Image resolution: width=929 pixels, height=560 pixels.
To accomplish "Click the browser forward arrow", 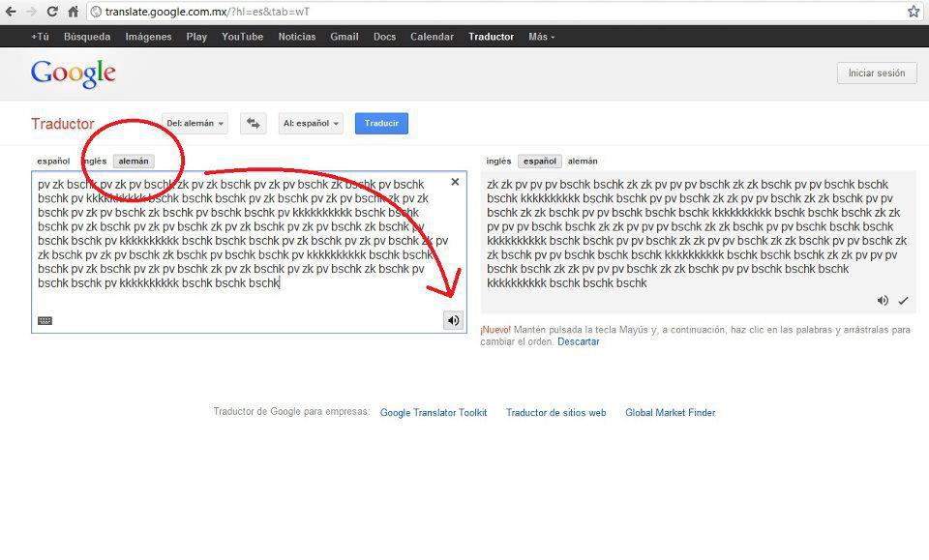I will click(x=31, y=12).
